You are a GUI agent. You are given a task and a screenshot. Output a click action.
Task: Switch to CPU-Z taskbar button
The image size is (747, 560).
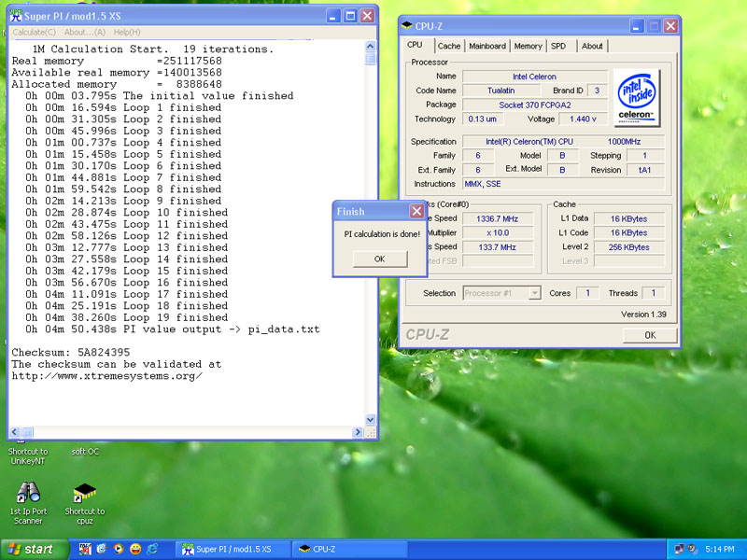coord(348,549)
